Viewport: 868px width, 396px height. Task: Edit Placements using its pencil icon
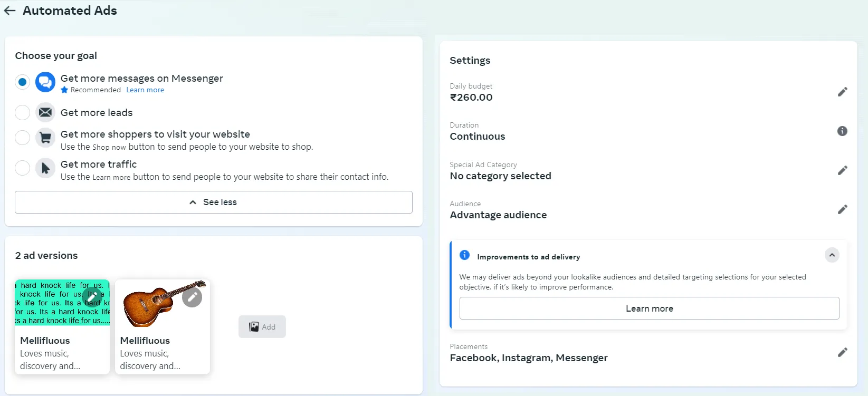click(843, 352)
